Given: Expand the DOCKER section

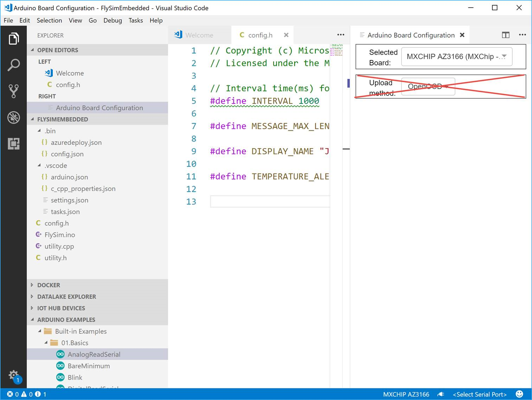Looking at the screenshot, I should (x=97, y=285).
